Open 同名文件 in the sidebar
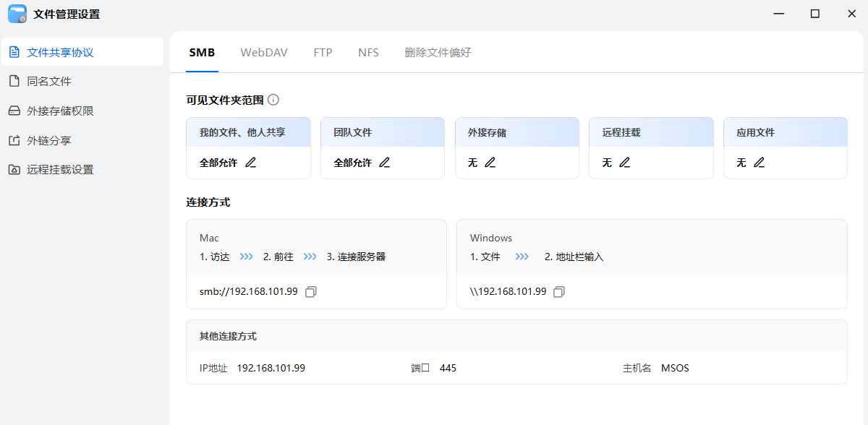 [49, 82]
